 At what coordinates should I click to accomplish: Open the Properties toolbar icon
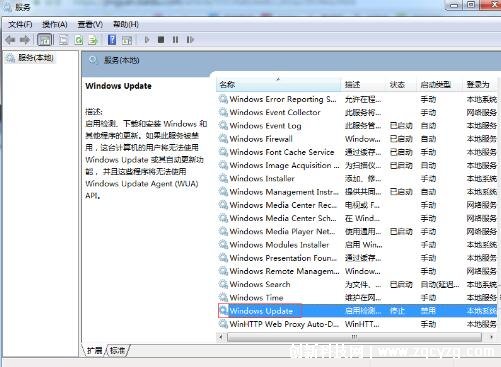tap(64, 40)
